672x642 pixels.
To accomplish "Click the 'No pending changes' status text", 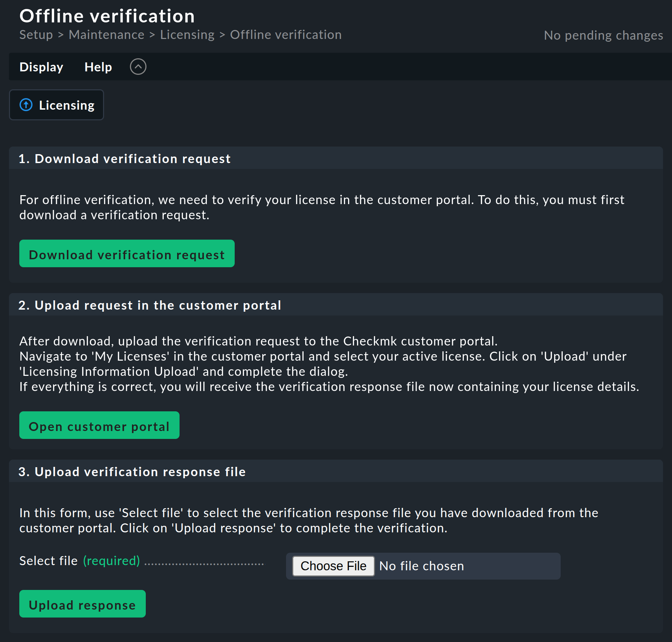I will (x=603, y=35).
